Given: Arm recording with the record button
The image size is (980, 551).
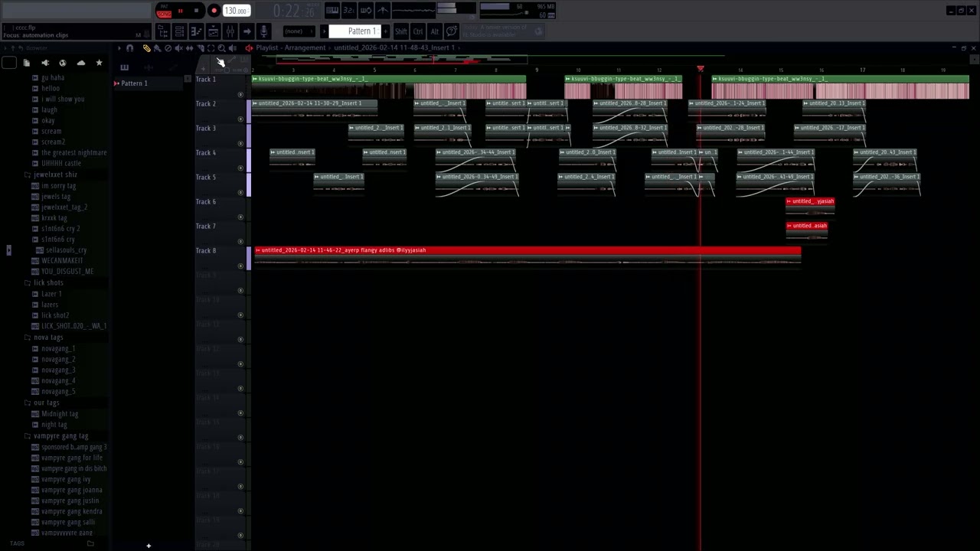Looking at the screenshot, I should pyautogui.click(x=214, y=11).
